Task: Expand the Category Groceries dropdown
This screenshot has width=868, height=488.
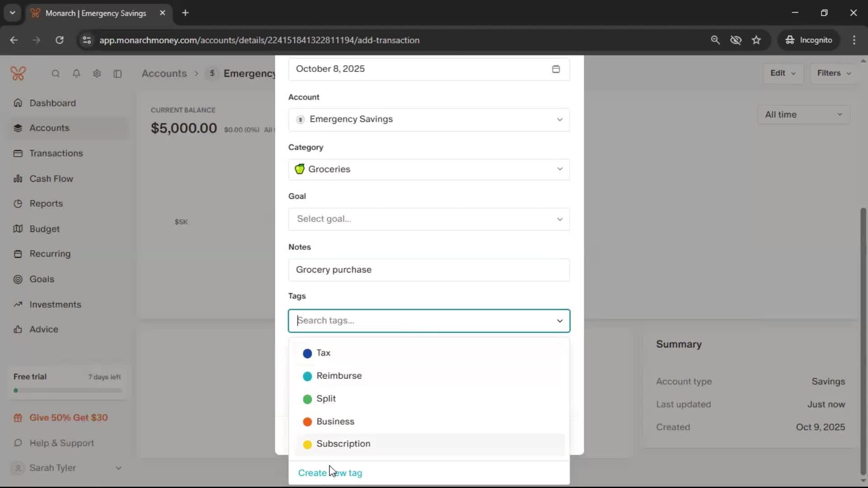Action: 429,169
